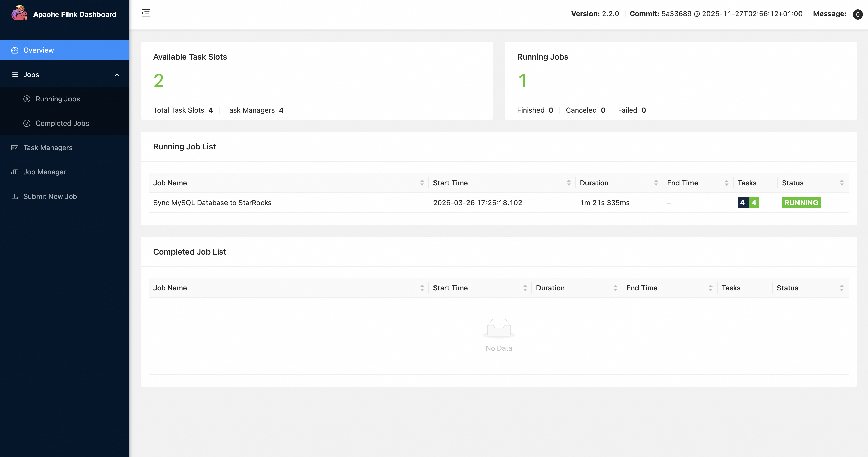Click the Message count badge

[x=858, y=14]
